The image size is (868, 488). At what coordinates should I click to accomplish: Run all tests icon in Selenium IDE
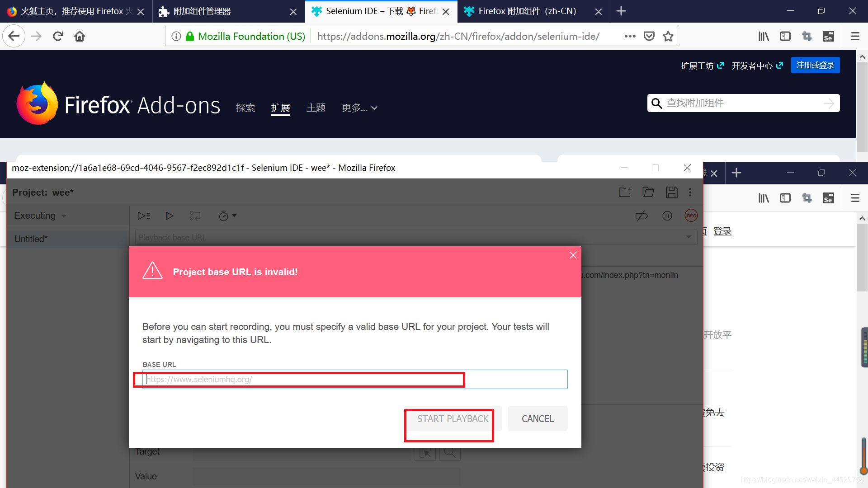144,216
